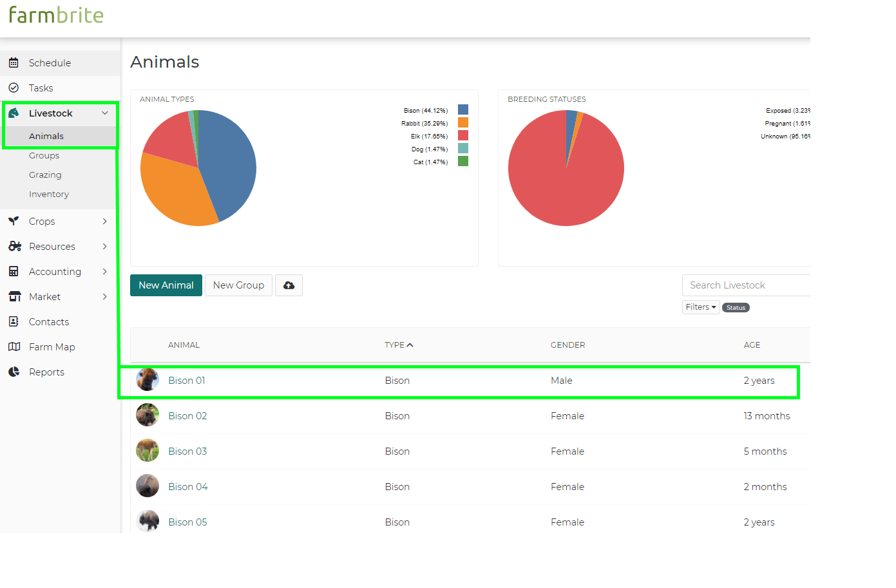896x588 pixels.
Task: Expand the Crops submenu arrow
Action: pos(105,221)
